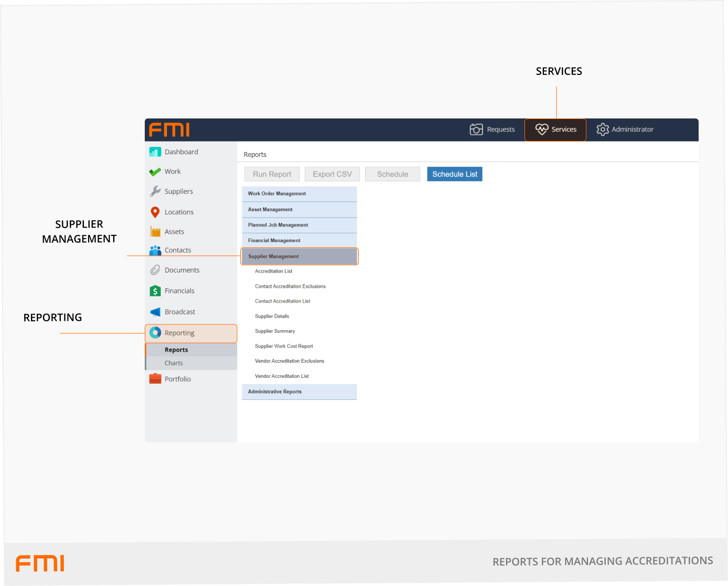728x586 pixels.
Task: Expand the Administrative Reports group
Action: 299,392
